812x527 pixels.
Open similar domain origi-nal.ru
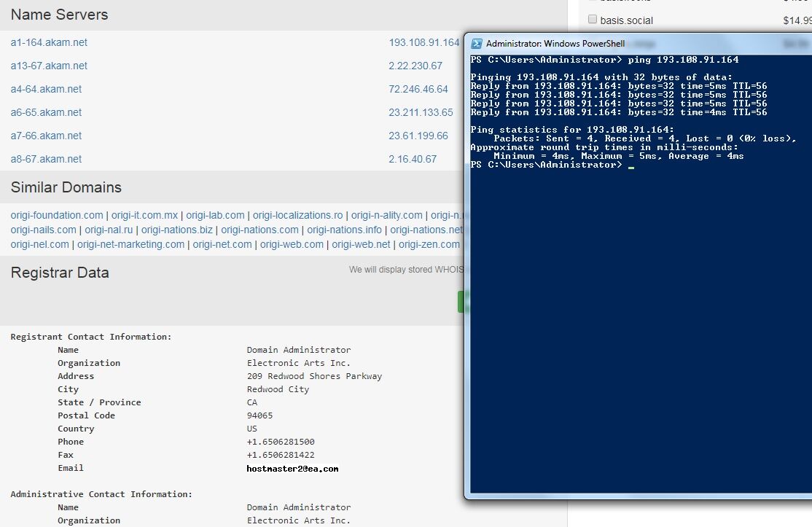pos(109,230)
